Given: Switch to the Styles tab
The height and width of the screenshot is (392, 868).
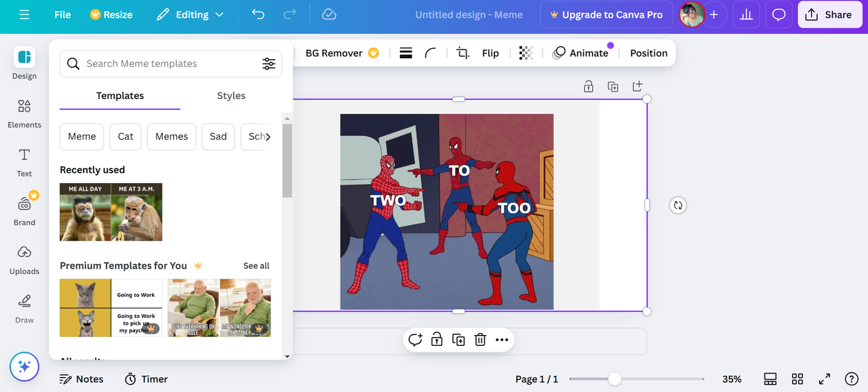Looking at the screenshot, I should pyautogui.click(x=231, y=96).
